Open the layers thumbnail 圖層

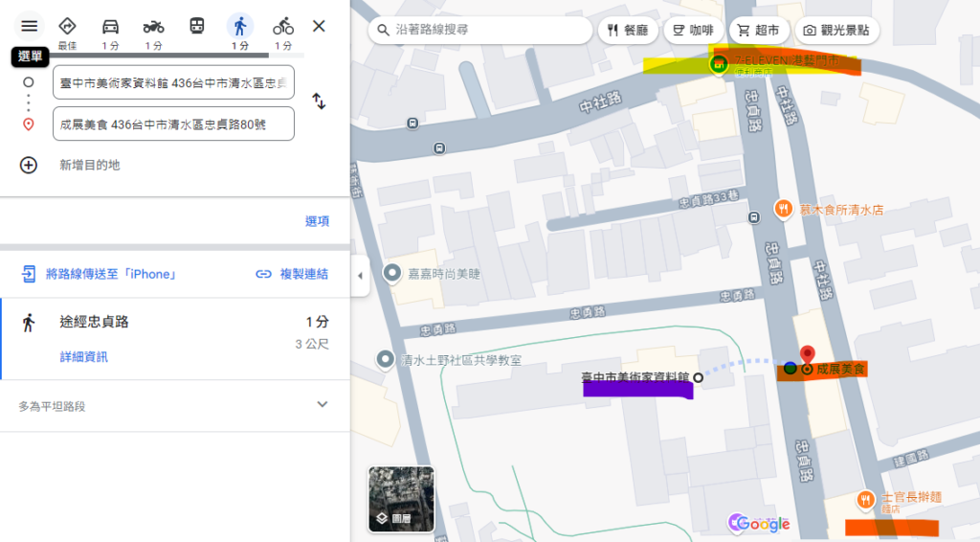(x=401, y=499)
